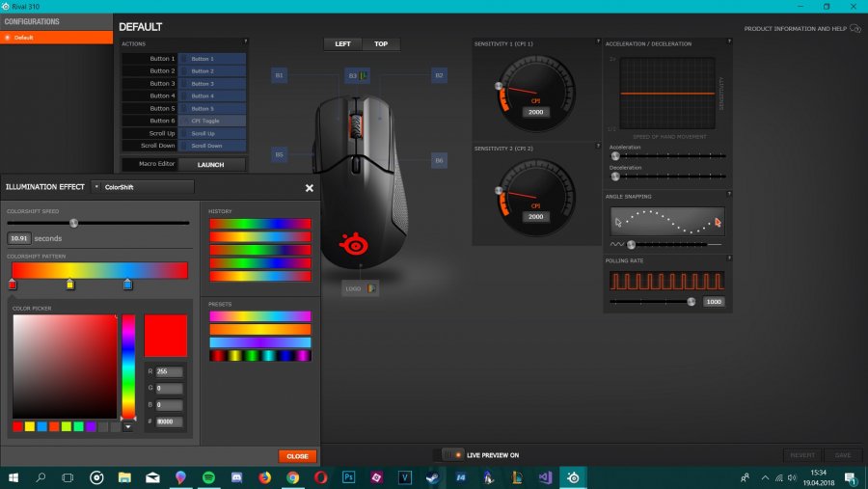Screen dimensions: 868x489
Task: Click the SAVE button
Action: pos(843,455)
